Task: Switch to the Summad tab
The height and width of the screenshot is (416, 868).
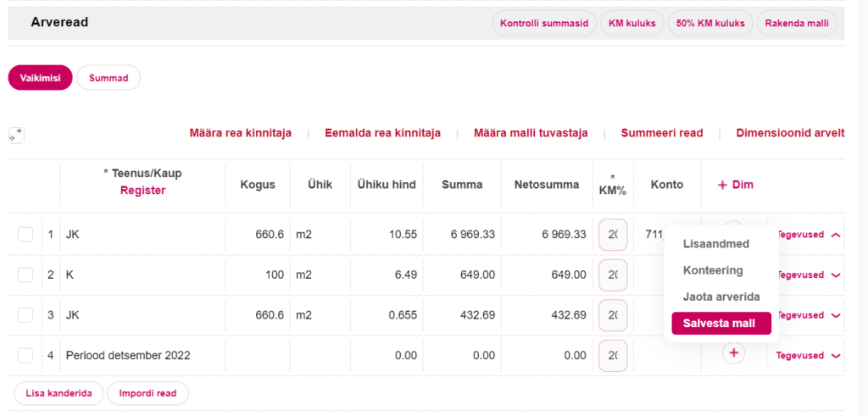Action: (x=108, y=78)
